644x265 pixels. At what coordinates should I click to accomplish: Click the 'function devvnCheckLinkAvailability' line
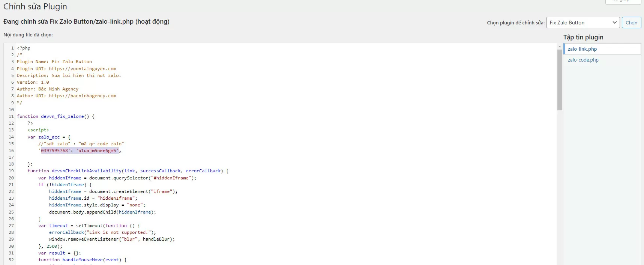coord(128,171)
